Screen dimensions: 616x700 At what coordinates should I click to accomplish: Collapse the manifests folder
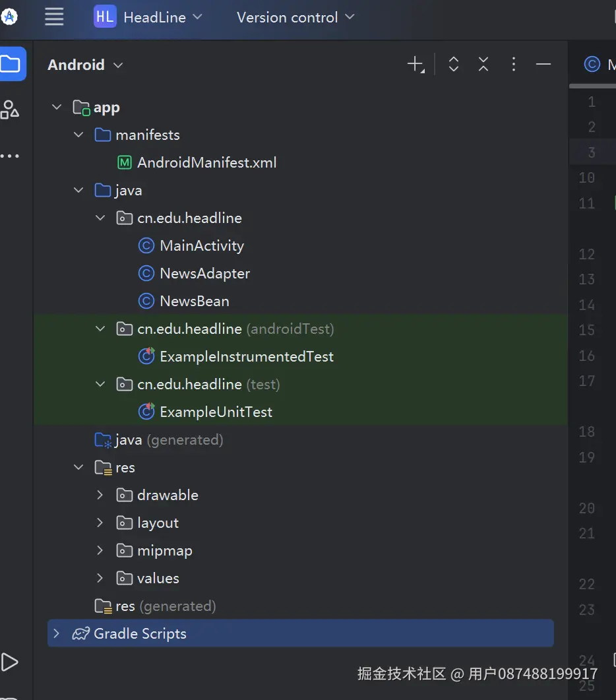click(x=79, y=135)
